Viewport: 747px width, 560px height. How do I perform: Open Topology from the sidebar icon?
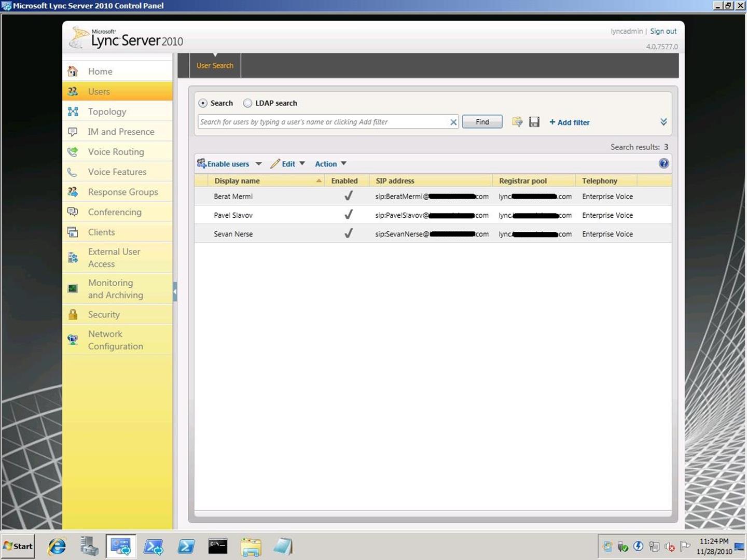tap(73, 111)
